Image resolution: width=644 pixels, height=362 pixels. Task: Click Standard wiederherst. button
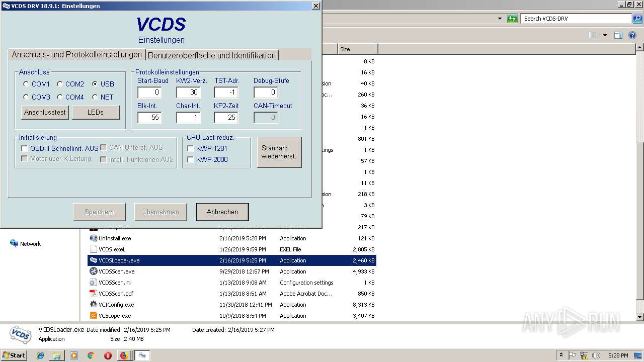point(279,152)
